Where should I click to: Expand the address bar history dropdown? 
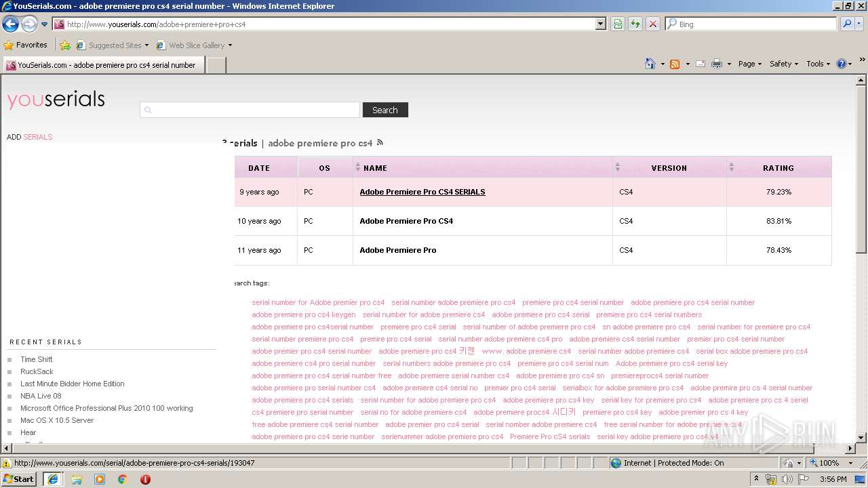(x=601, y=24)
